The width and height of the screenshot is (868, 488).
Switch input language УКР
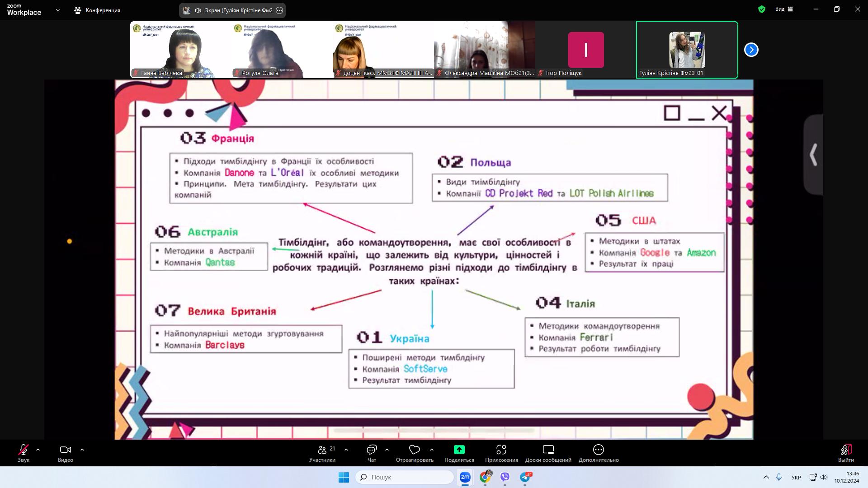[x=797, y=477]
